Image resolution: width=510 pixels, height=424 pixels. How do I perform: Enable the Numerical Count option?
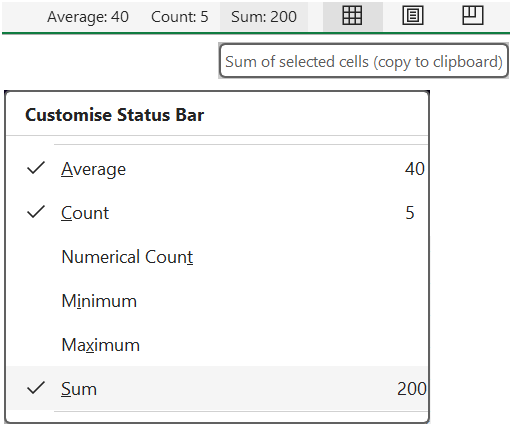217,257
